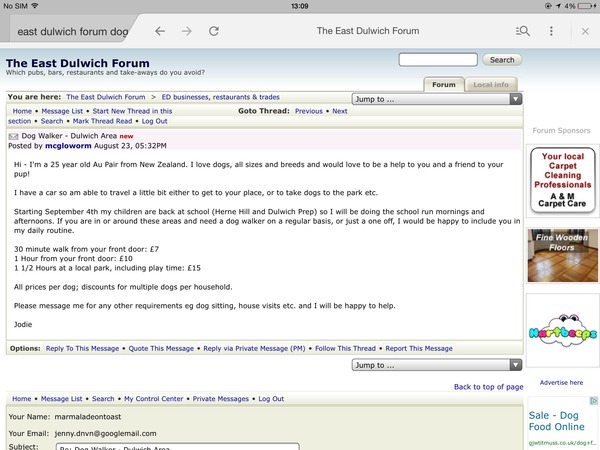Open the upper Jump to dropdown
The width and height of the screenshot is (600, 450).
click(x=437, y=99)
